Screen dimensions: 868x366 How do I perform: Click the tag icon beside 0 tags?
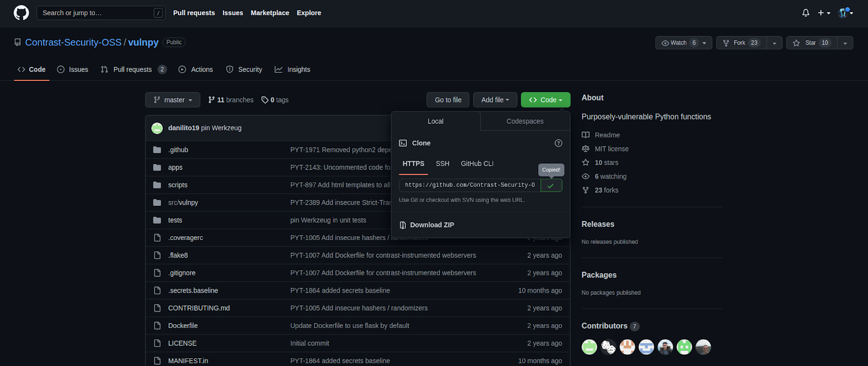tap(265, 100)
